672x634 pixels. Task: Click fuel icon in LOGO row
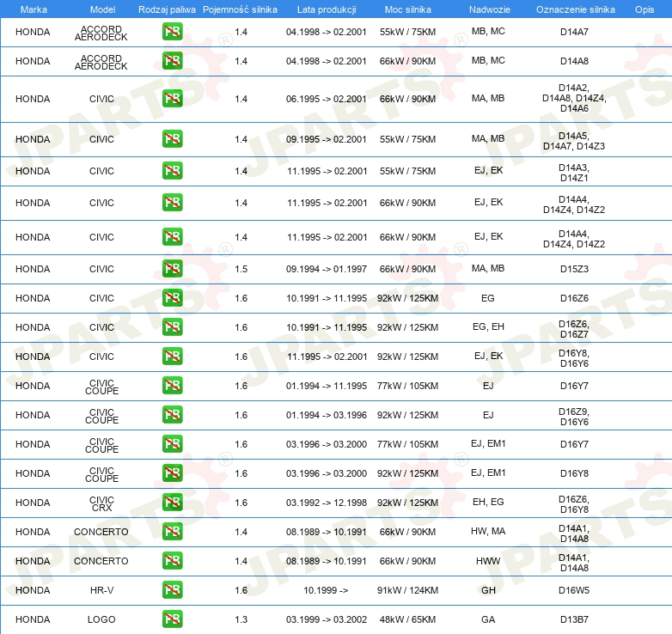click(x=172, y=619)
